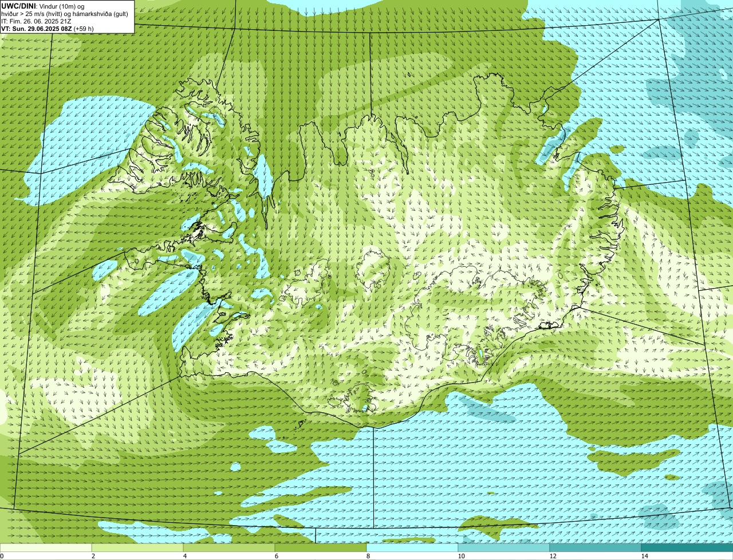Click the darker green 6–8 m/s colour bar segment
This screenshot has width=733, height=560.
pyautogui.click(x=321, y=548)
